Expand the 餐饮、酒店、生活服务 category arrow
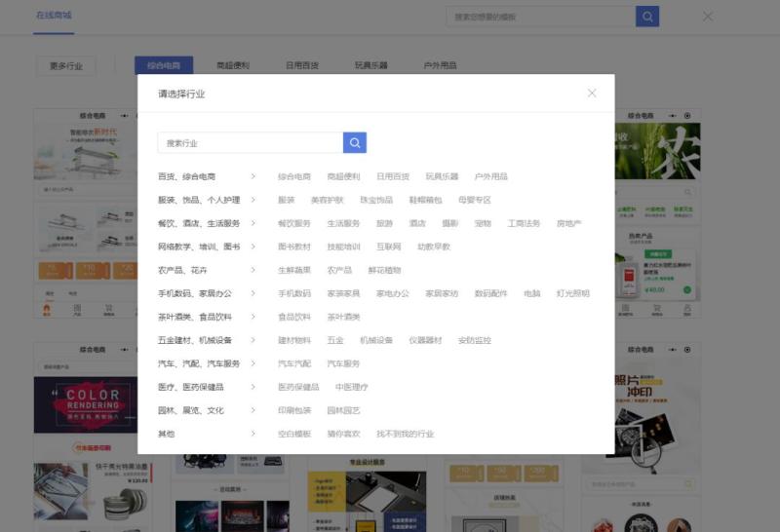 (x=253, y=223)
